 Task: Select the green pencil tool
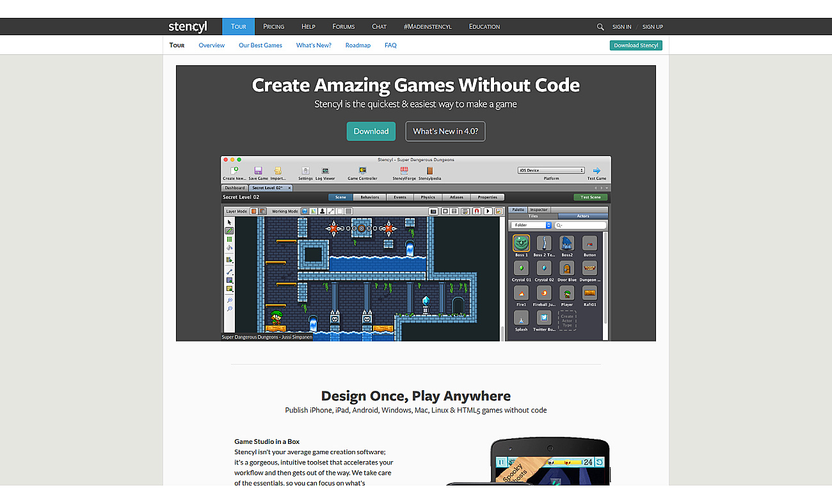pyautogui.click(x=230, y=231)
